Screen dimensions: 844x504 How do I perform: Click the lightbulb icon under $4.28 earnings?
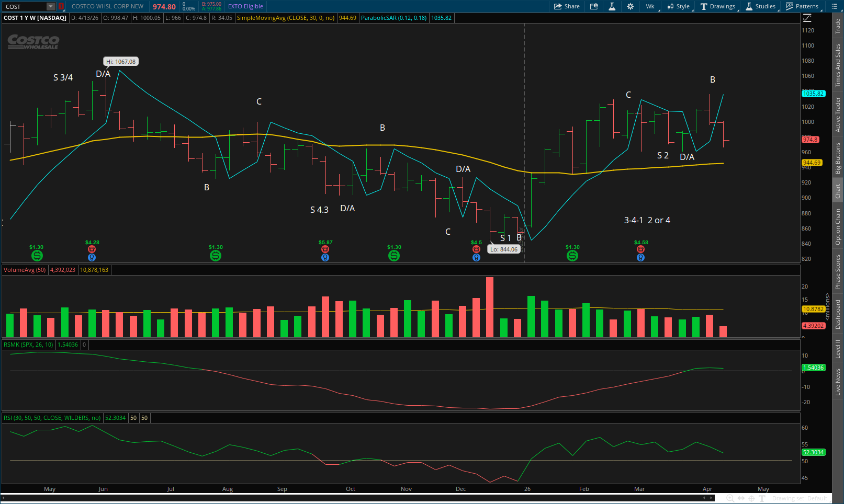point(92,257)
